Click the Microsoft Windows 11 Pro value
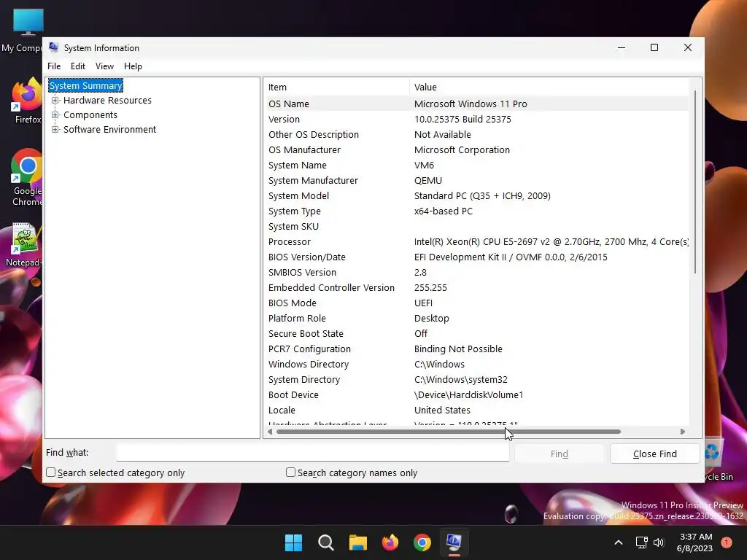Viewport: 747px width, 560px height. [x=471, y=104]
